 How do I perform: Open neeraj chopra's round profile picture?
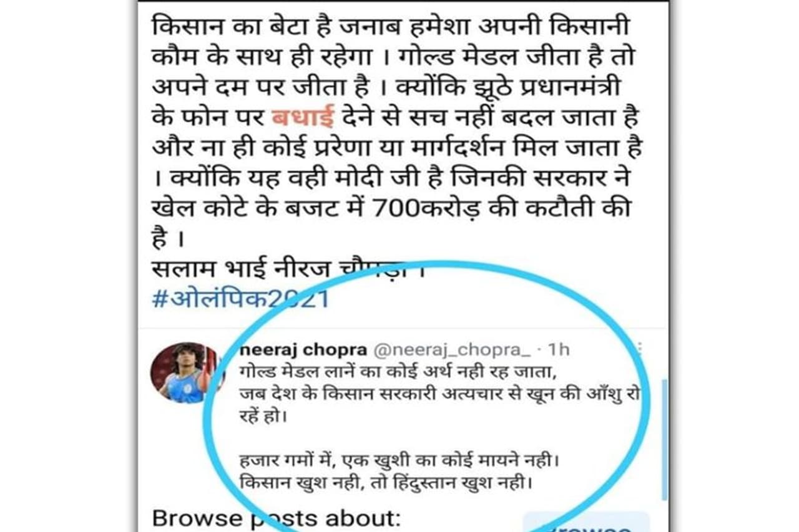tap(187, 373)
